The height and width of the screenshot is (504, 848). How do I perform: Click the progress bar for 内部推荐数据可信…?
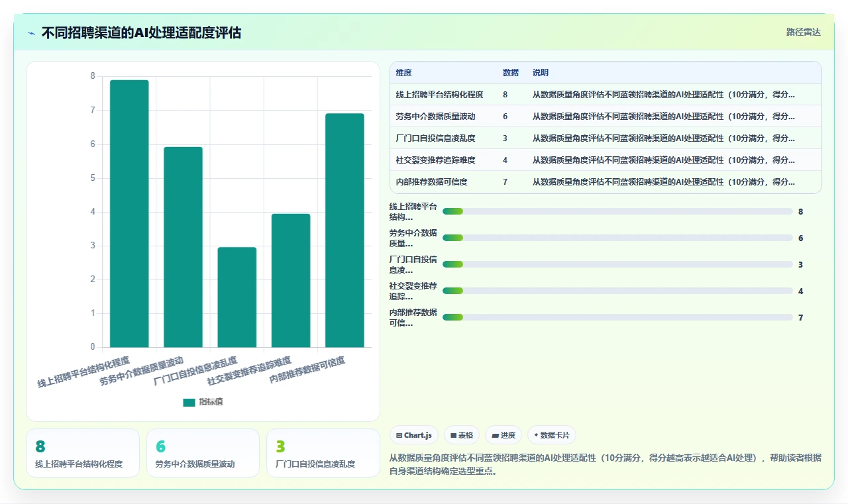617,317
